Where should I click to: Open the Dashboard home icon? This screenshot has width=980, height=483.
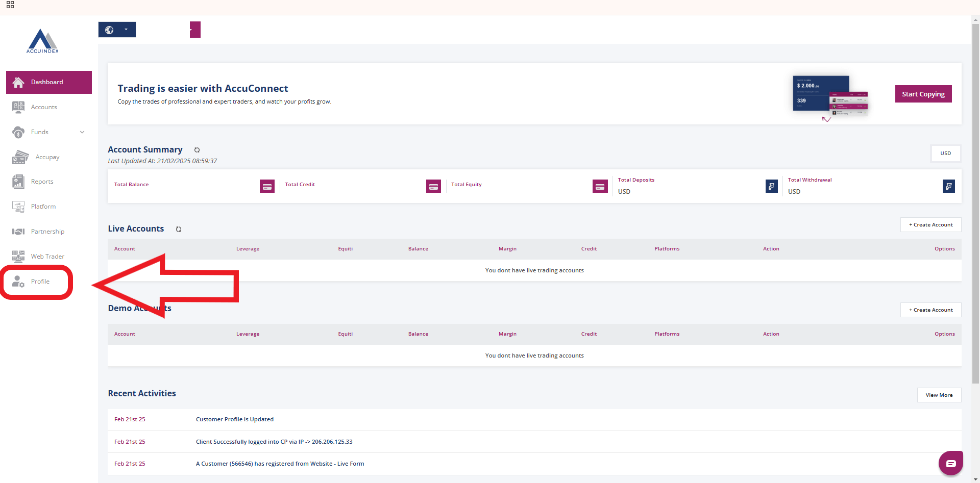coord(18,82)
